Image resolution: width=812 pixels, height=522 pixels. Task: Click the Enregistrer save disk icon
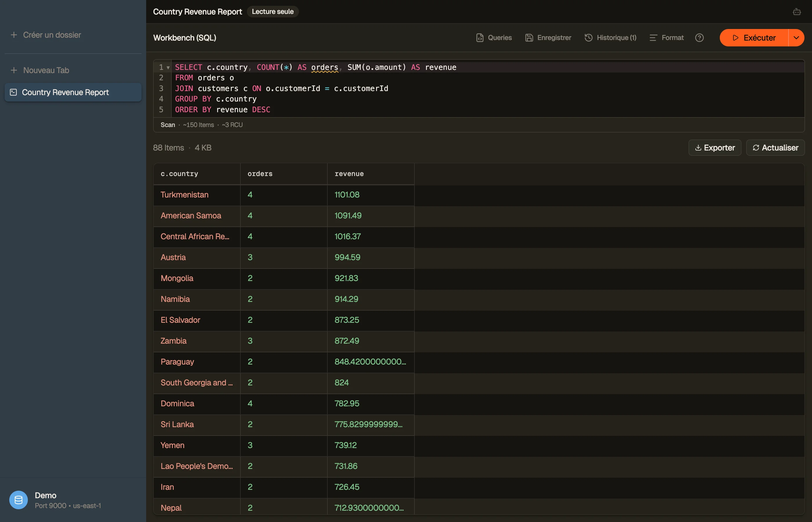tap(529, 38)
